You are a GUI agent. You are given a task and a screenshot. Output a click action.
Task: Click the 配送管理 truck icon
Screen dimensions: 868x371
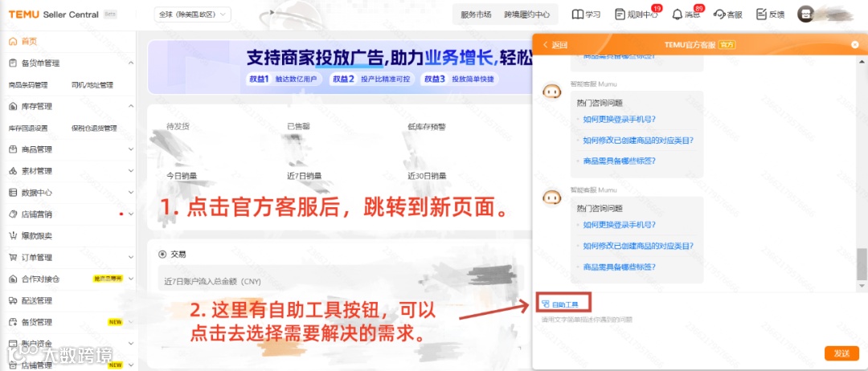[x=13, y=300]
